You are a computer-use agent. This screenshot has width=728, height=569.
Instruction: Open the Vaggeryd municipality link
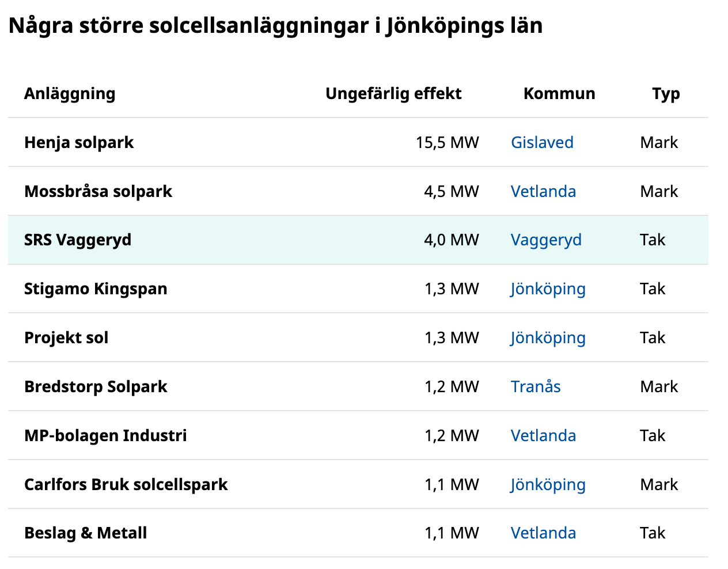[546, 240]
